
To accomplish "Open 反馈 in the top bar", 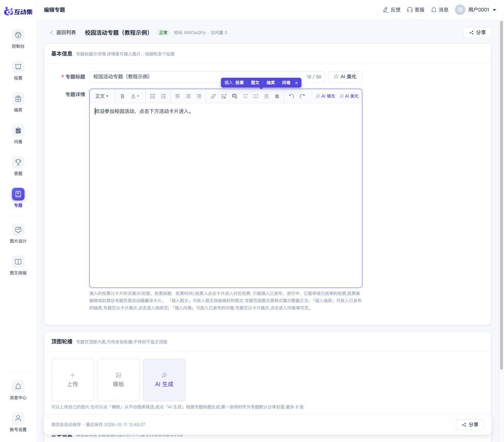I will click(x=392, y=10).
